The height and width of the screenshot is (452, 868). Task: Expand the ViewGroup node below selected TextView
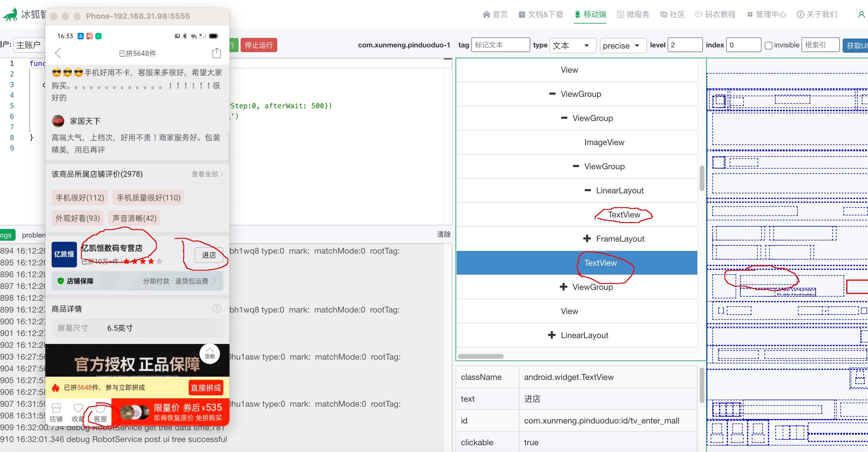click(x=563, y=287)
